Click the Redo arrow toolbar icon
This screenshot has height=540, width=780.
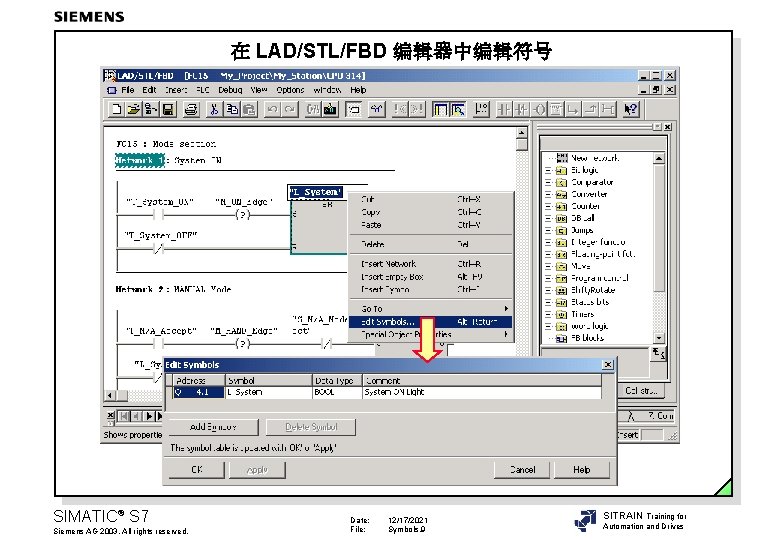pyautogui.click(x=290, y=109)
